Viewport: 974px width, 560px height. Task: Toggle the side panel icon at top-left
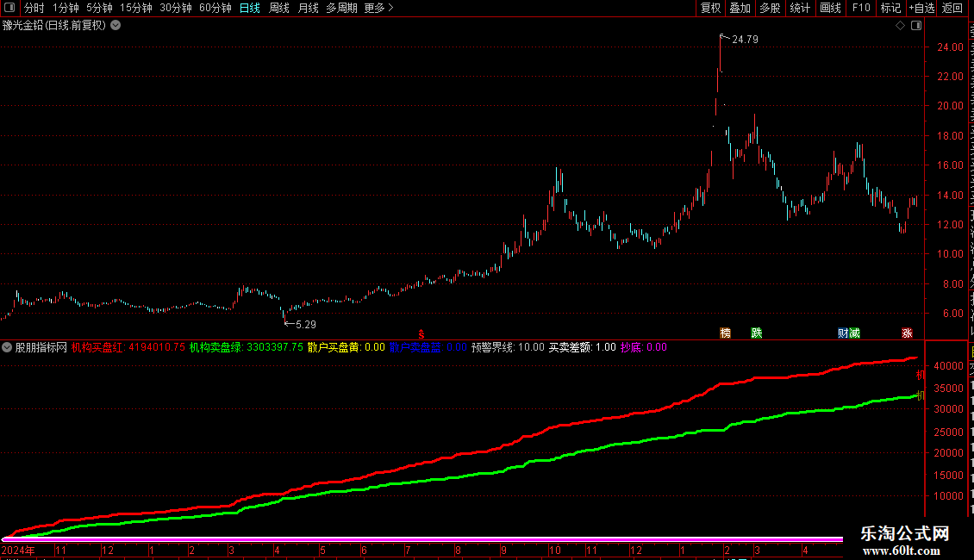9,8
